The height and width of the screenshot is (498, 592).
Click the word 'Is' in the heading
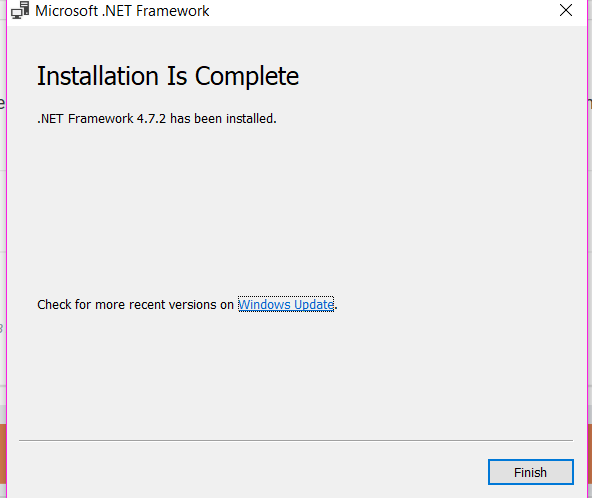177,76
